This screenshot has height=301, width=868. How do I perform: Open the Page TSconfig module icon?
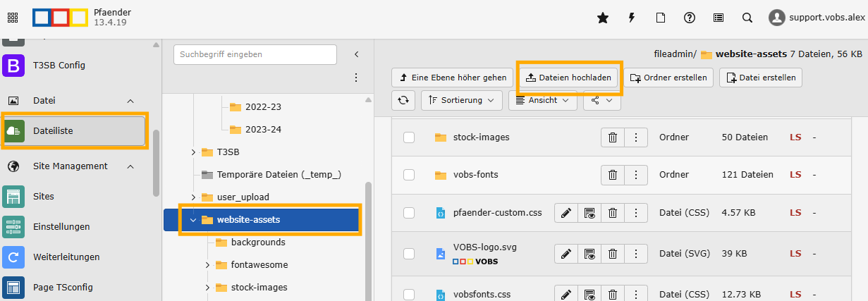[x=13, y=287]
